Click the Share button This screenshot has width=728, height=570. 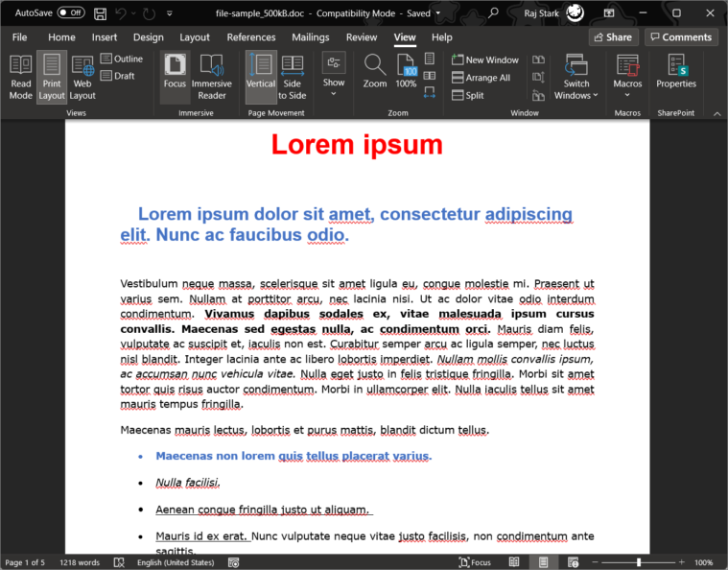tap(613, 37)
